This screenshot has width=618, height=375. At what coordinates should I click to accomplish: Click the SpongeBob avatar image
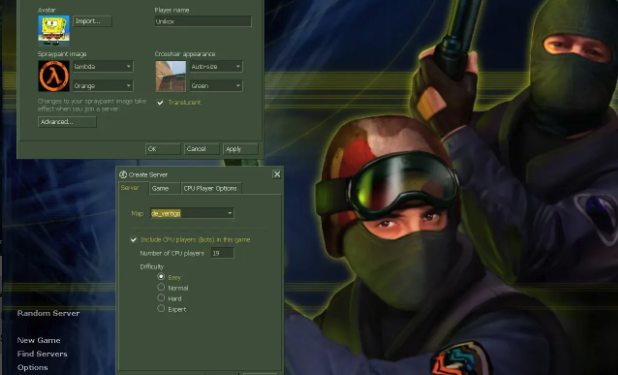click(54, 31)
